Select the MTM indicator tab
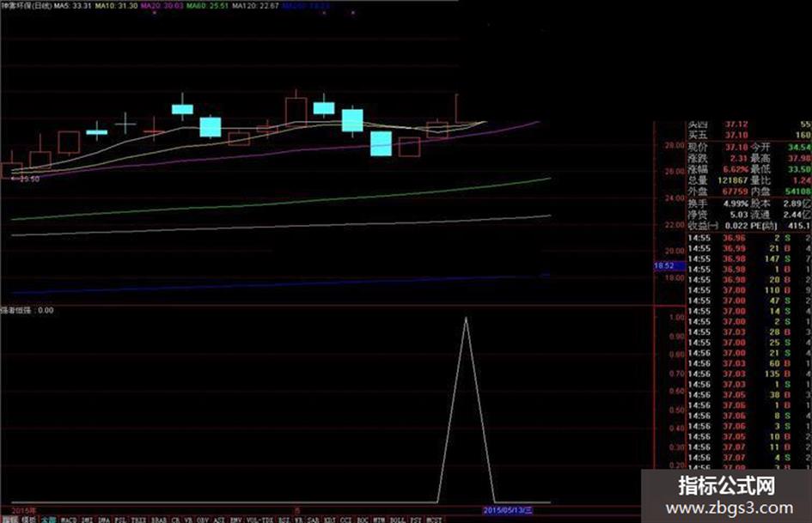This screenshot has height=523, width=812. 379,520
